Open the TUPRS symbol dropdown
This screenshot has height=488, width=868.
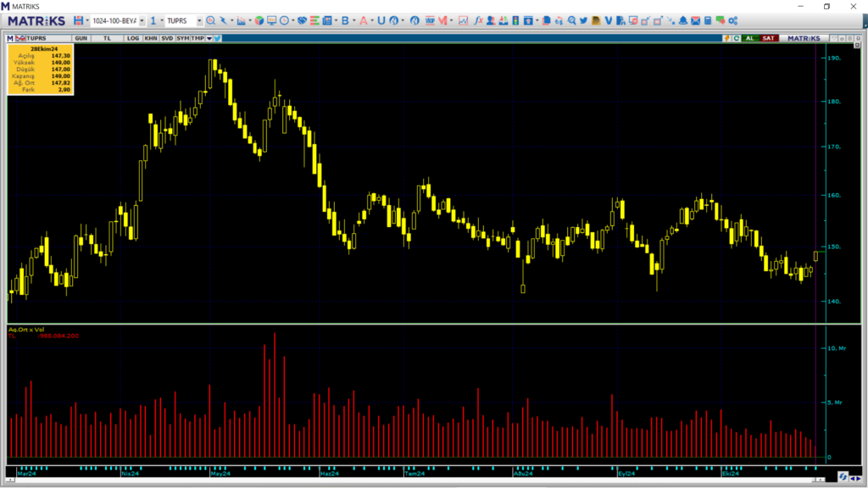(199, 20)
